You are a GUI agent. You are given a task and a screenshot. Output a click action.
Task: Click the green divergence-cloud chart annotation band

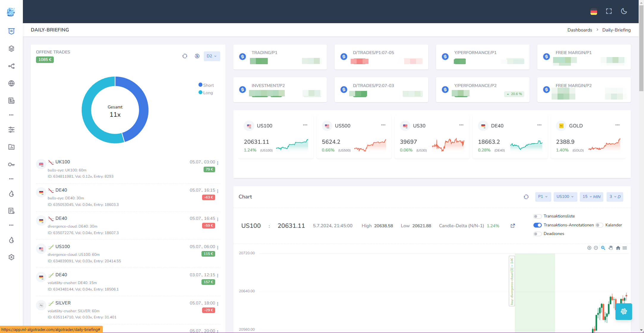535,293
